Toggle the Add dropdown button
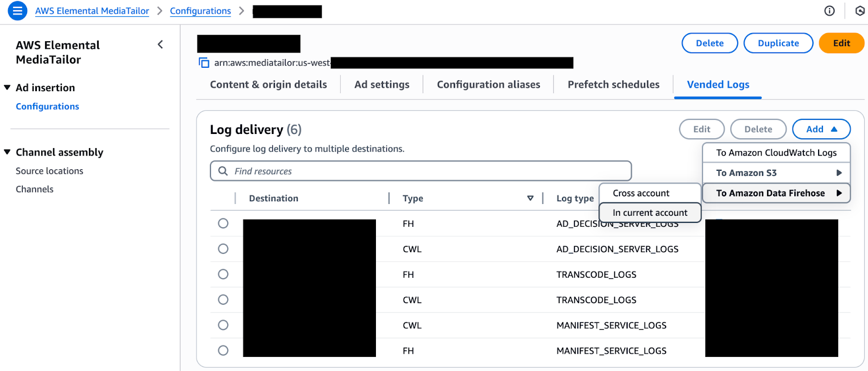The height and width of the screenshot is (371, 868). 821,129
